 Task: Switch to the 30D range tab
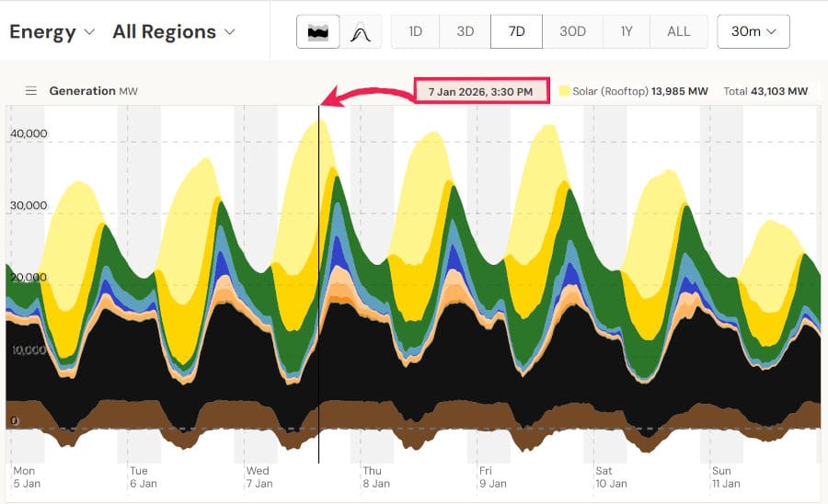[572, 32]
